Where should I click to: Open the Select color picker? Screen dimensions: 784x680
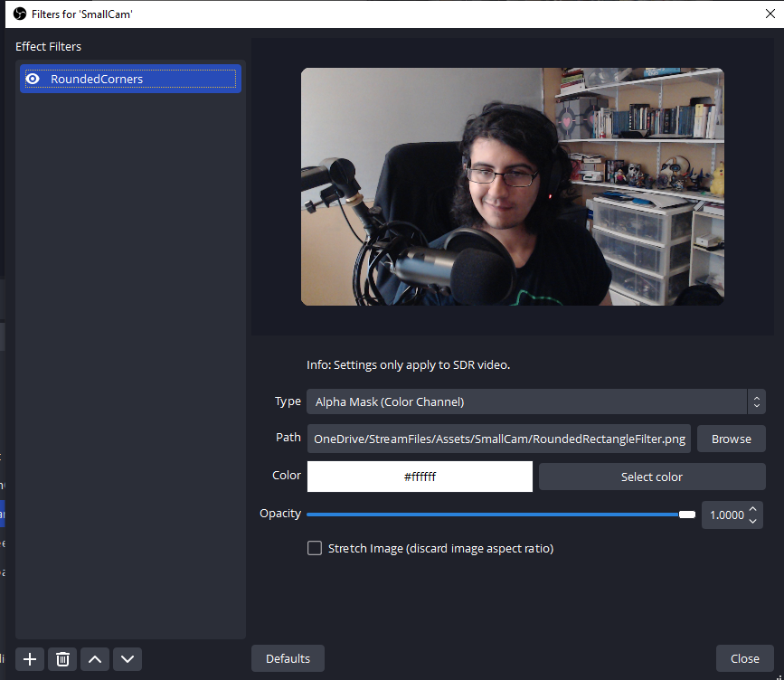point(651,476)
